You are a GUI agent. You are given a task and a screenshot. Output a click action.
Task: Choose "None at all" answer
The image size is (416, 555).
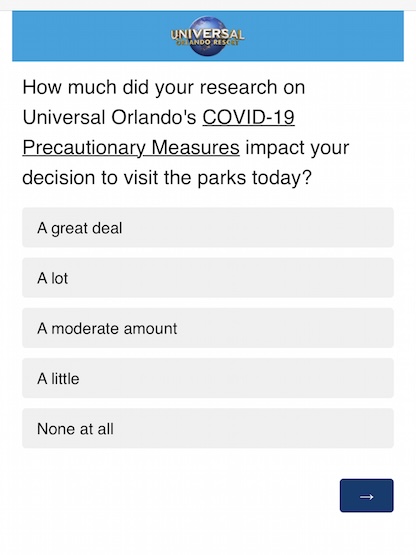coord(208,429)
